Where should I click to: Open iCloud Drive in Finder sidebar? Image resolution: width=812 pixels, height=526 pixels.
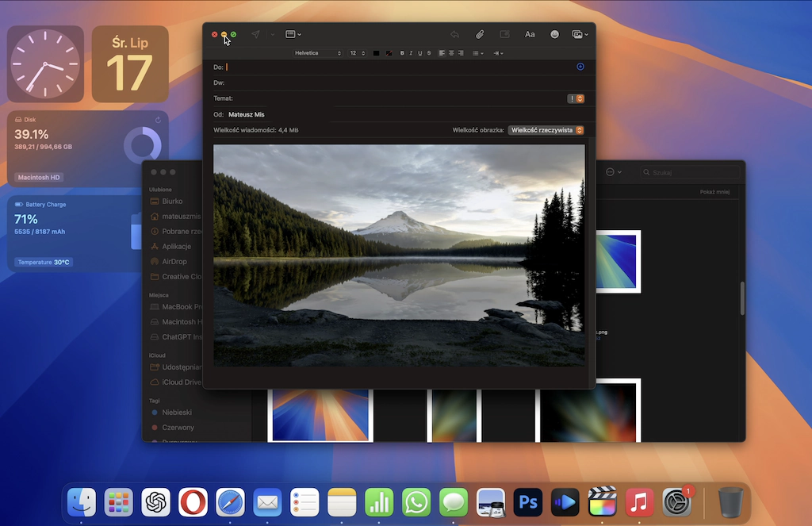175,382
